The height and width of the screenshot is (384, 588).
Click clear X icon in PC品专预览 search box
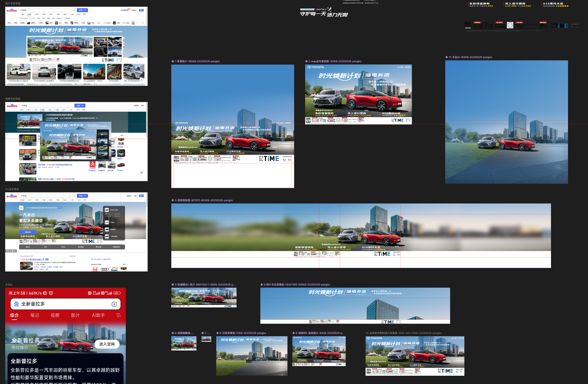click(x=70, y=196)
